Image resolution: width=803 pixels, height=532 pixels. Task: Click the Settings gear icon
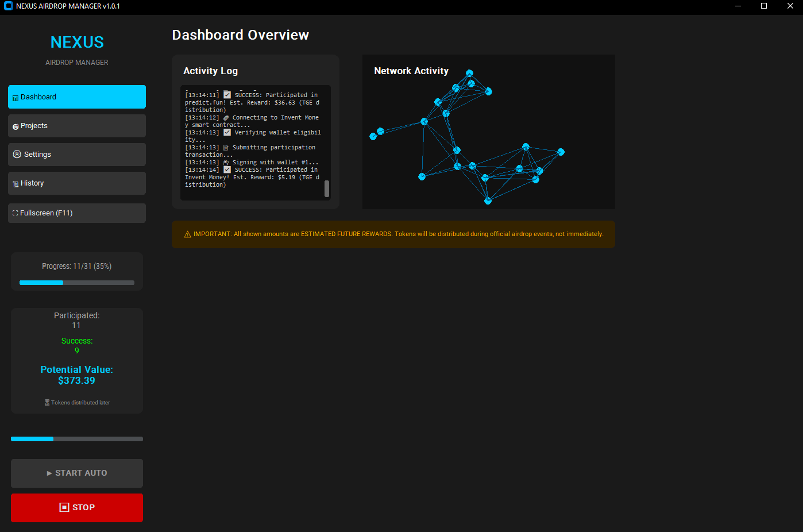point(17,155)
